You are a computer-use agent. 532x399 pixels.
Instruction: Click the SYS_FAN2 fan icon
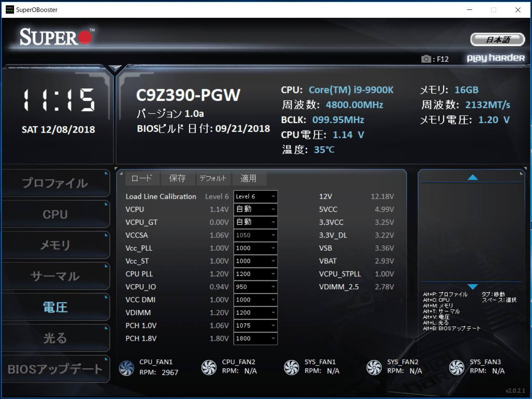pos(374,367)
